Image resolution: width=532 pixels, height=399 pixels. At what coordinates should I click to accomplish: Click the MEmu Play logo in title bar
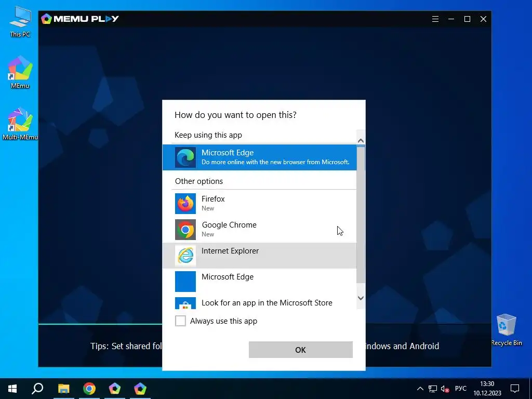tap(80, 19)
